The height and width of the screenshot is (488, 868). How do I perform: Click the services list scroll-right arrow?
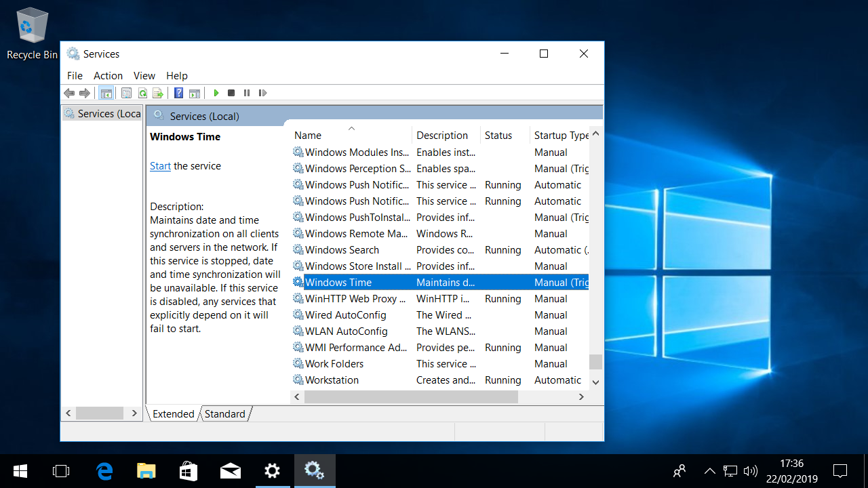click(x=582, y=397)
